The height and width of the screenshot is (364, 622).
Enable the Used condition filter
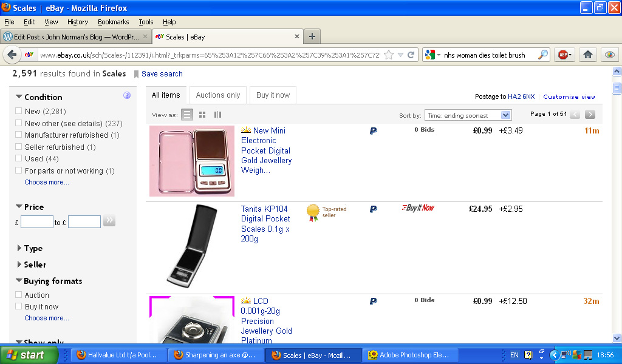(19, 159)
